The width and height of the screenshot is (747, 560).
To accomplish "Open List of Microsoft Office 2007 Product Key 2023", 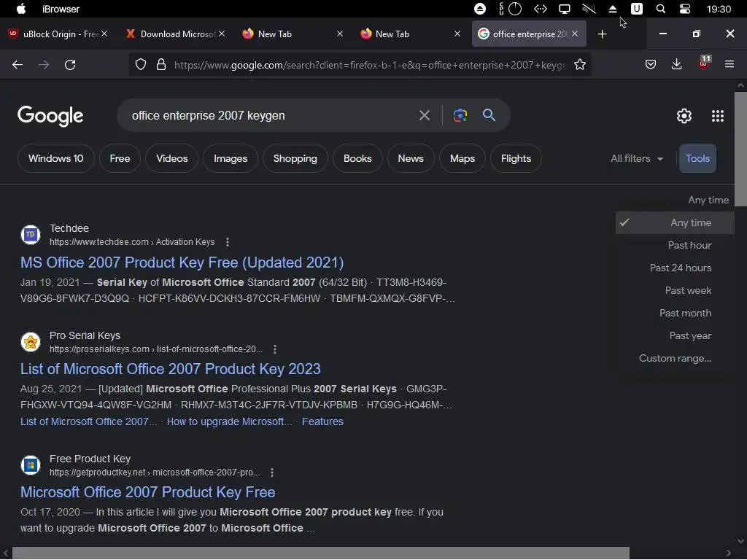I will click(171, 369).
